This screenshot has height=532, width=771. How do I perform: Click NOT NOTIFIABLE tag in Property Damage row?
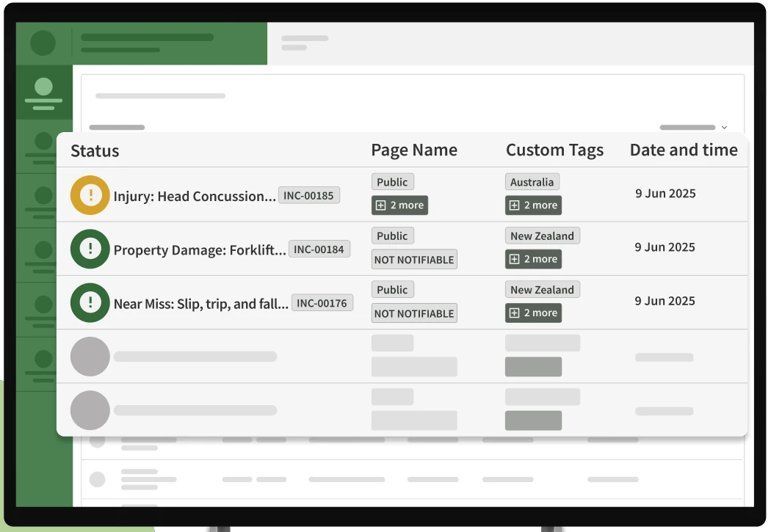click(x=415, y=259)
